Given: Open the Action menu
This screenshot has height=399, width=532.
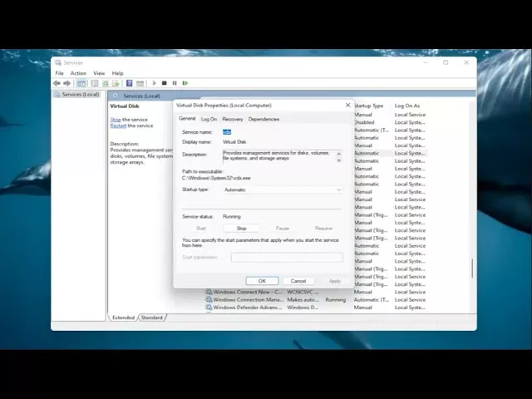Looking at the screenshot, I should [x=78, y=73].
